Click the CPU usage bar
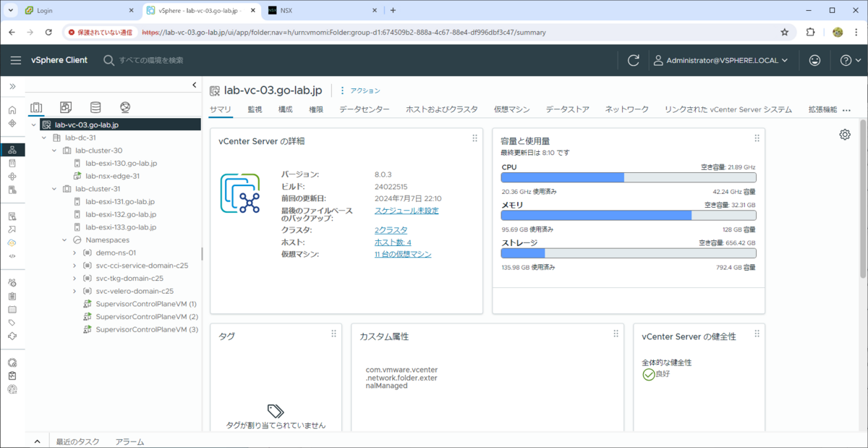Viewport: 868px width, 448px height. 629,177
